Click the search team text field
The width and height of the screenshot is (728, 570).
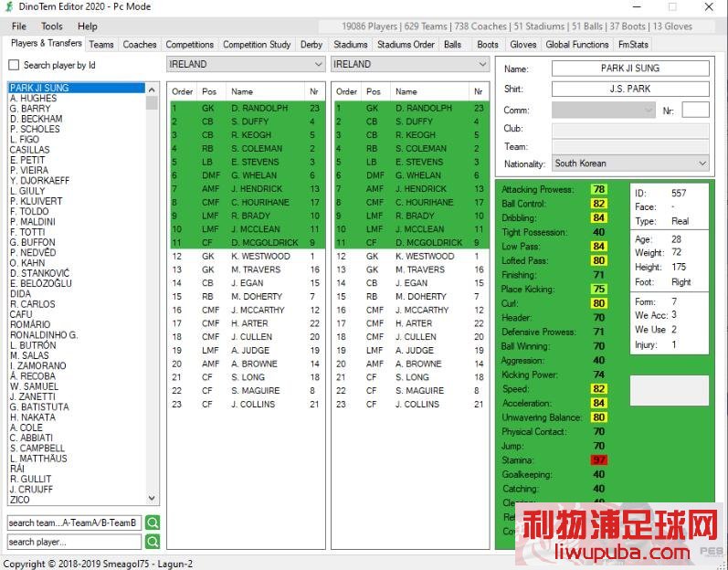pos(74,522)
